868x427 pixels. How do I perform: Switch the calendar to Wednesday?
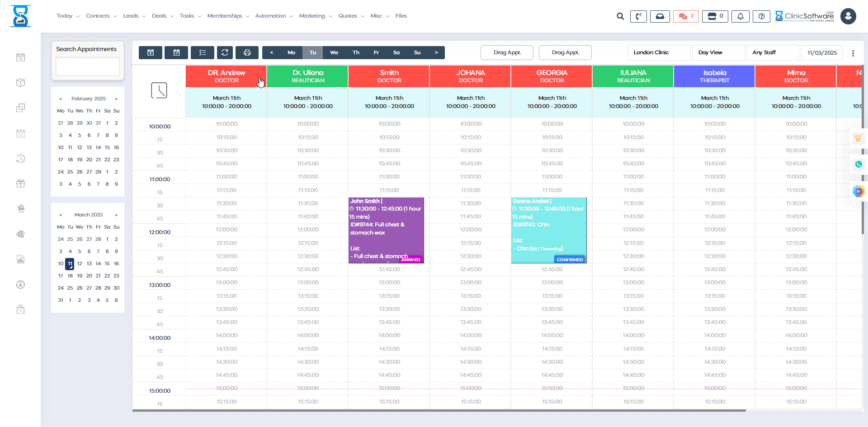pos(334,52)
